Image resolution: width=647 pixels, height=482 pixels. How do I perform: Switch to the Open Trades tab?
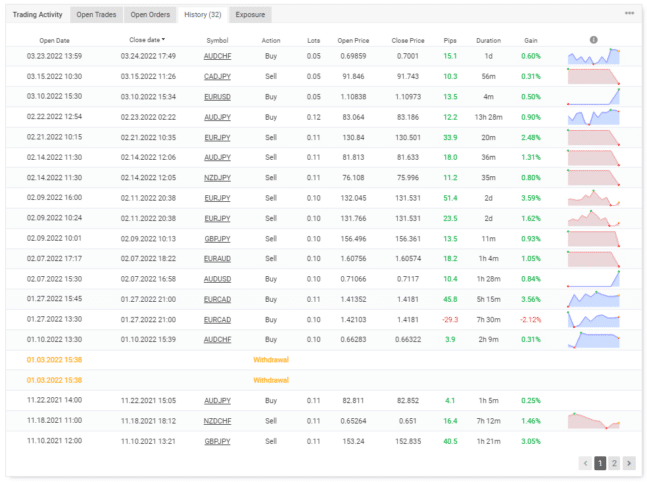pyautogui.click(x=97, y=15)
